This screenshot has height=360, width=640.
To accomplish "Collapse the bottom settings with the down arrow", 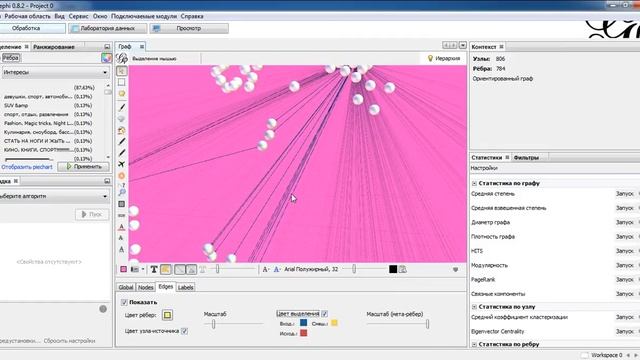I will [456, 269].
